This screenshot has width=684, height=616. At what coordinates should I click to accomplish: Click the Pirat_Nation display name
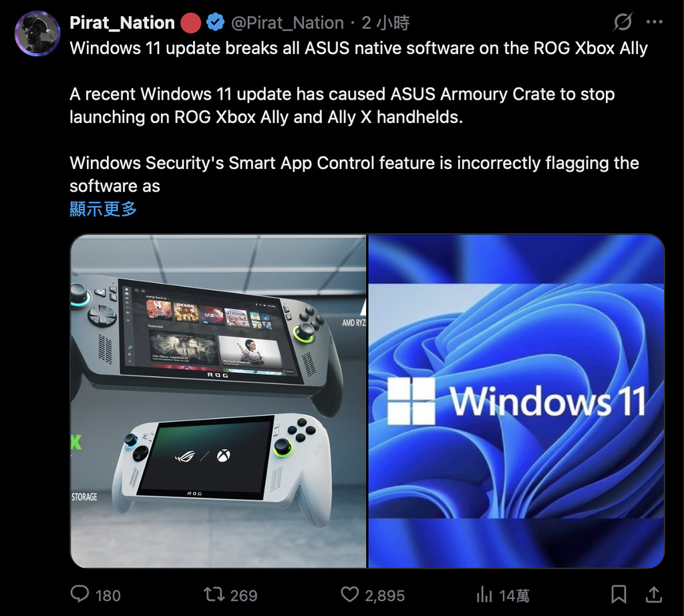click(x=122, y=23)
